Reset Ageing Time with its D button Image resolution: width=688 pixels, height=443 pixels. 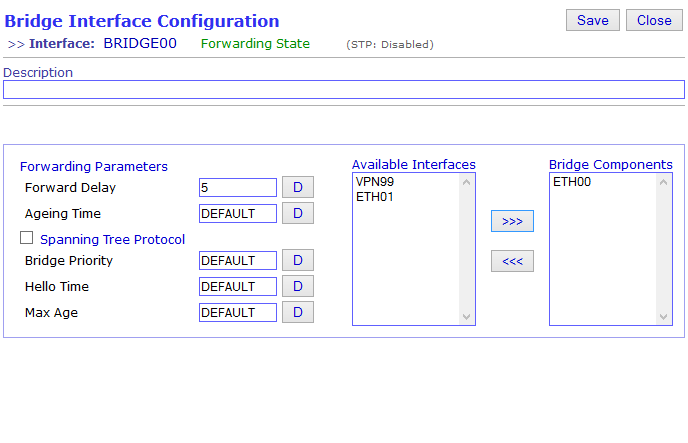[x=297, y=213]
